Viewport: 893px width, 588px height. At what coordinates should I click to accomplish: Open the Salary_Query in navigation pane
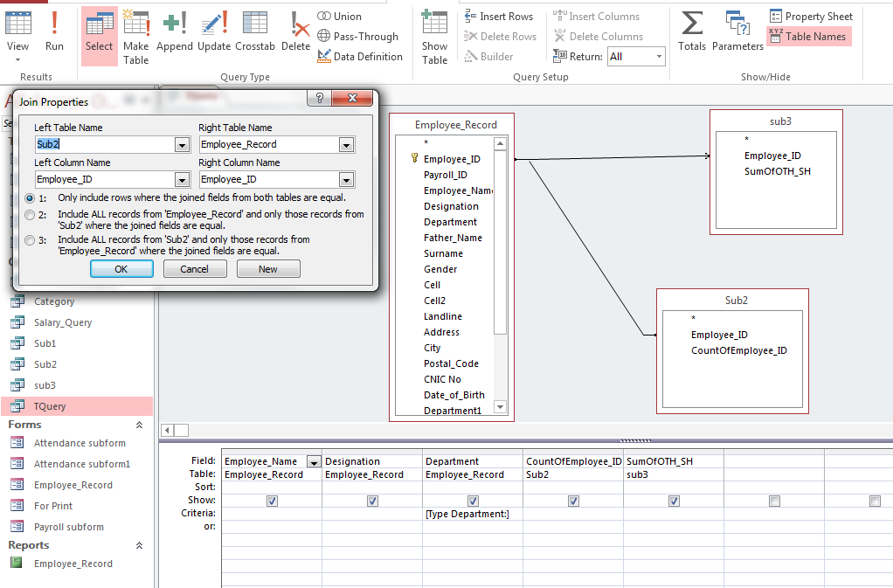pyautogui.click(x=63, y=322)
